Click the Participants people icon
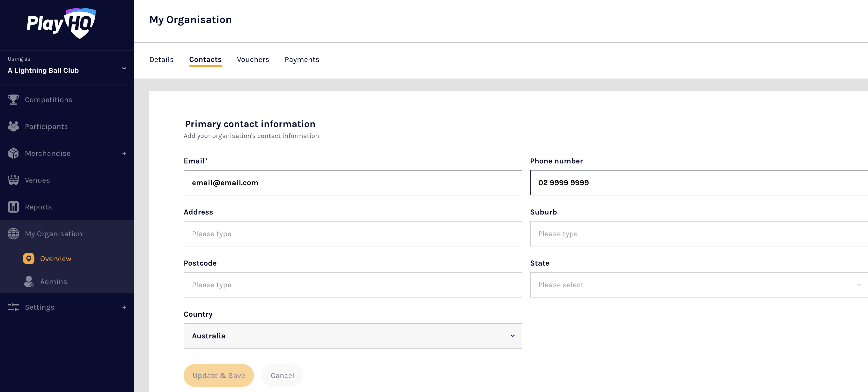This screenshot has height=392, width=868. tap(13, 126)
